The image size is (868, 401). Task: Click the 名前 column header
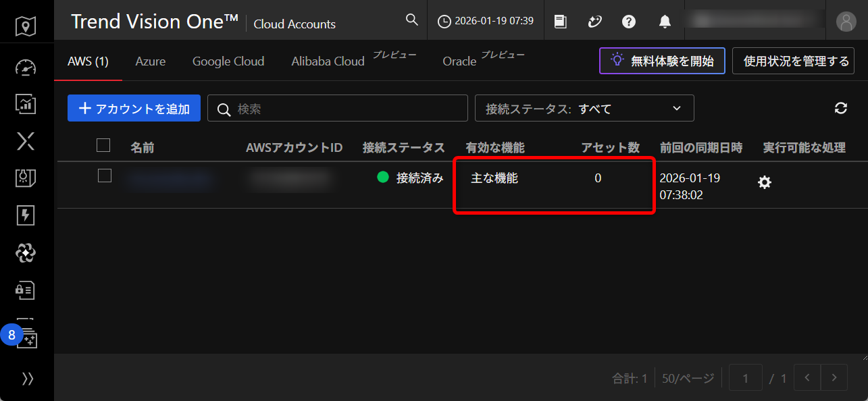click(x=143, y=147)
